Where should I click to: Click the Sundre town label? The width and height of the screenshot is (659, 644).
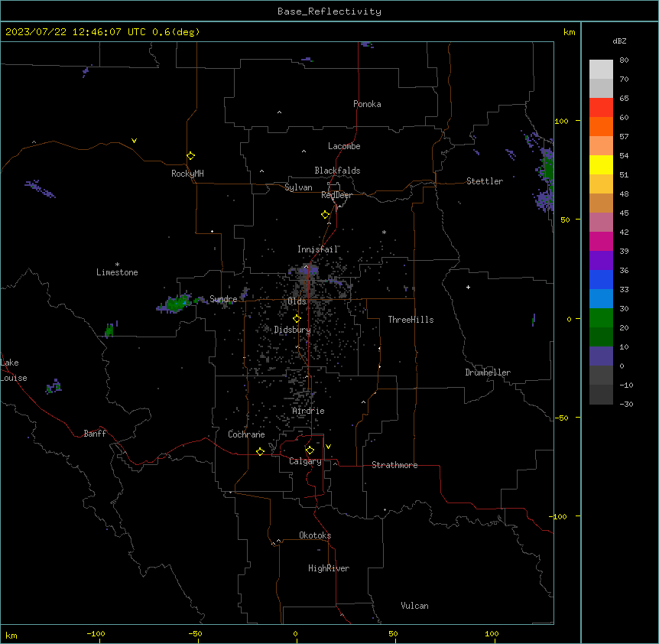(223, 299)
